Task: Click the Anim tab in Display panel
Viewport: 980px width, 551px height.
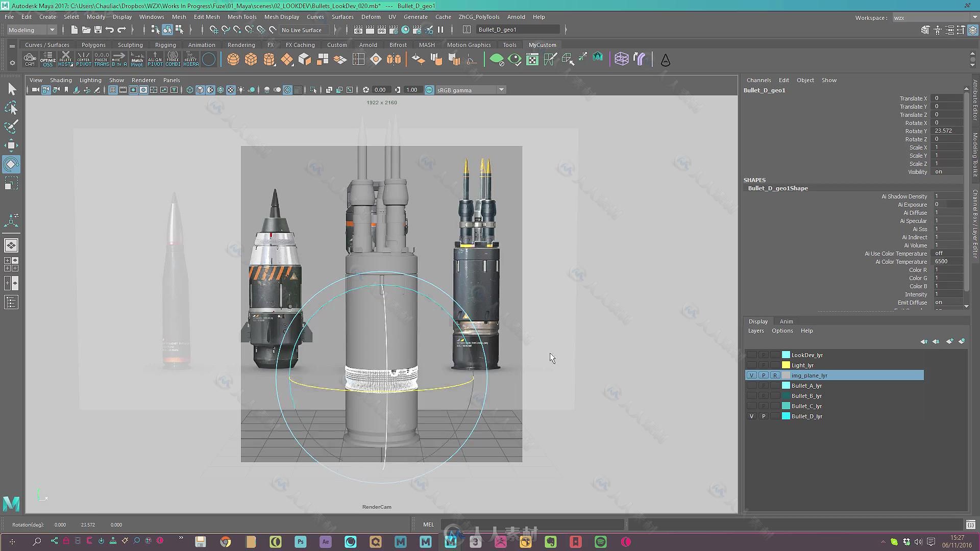Action: 786,321
